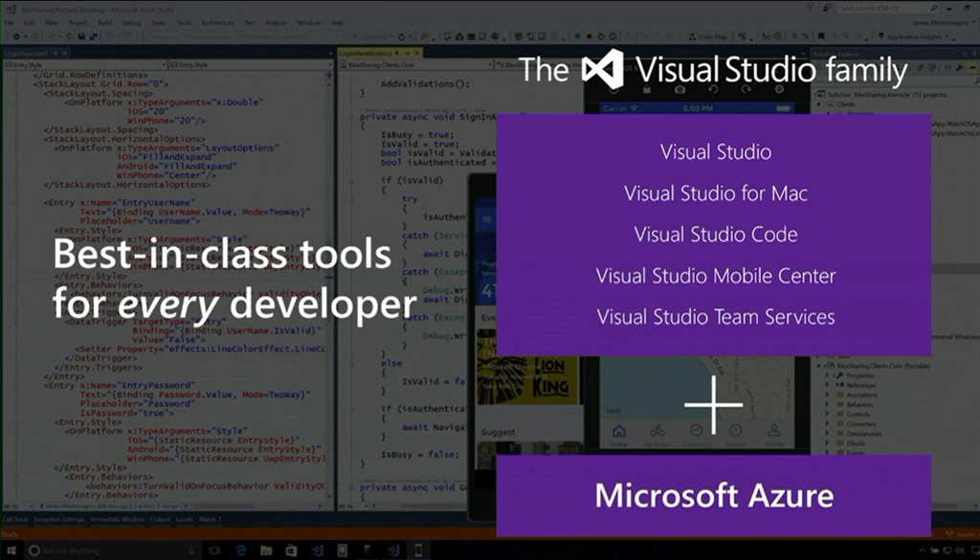Expand the DataServices folder
The width and height of the screenshot is (980, 560).
click(828, 433)
